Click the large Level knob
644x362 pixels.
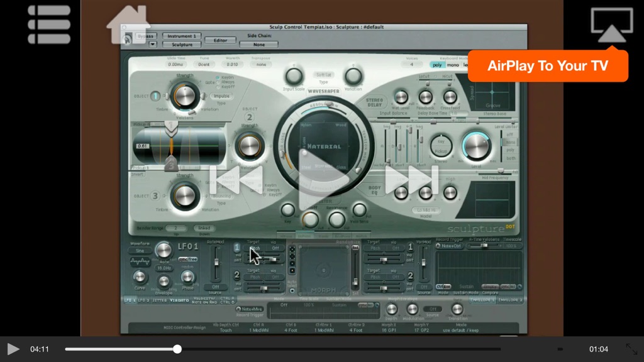(x=476, y=146)
